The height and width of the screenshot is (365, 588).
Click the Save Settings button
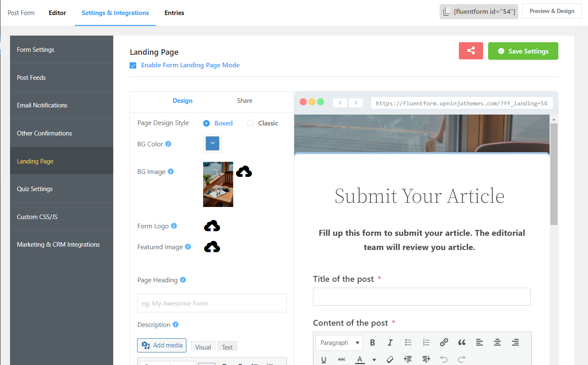coord(523,51)
